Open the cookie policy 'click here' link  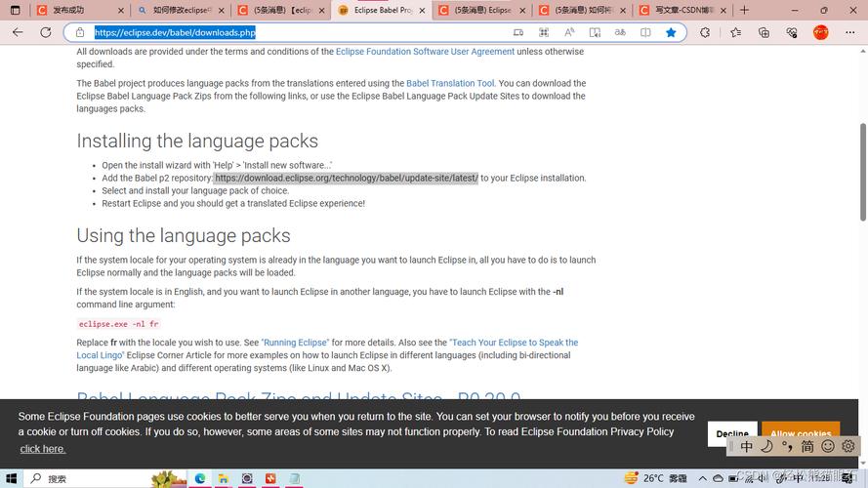point(43,449)
